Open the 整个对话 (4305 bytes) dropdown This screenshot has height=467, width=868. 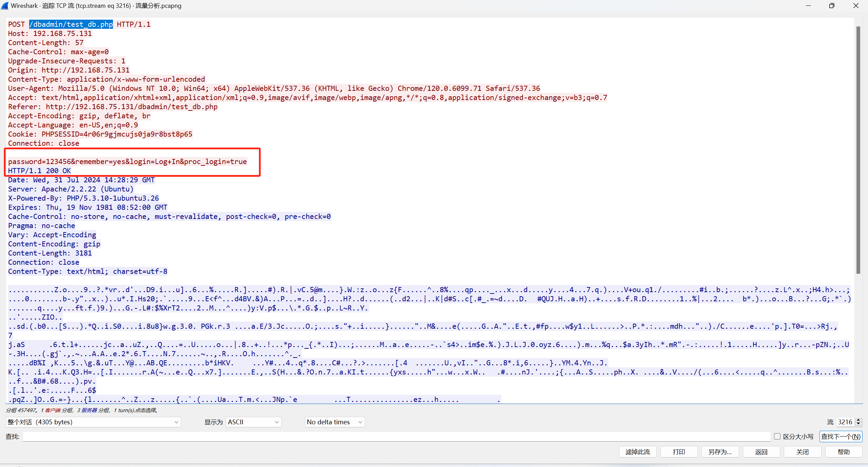(93, 422)
